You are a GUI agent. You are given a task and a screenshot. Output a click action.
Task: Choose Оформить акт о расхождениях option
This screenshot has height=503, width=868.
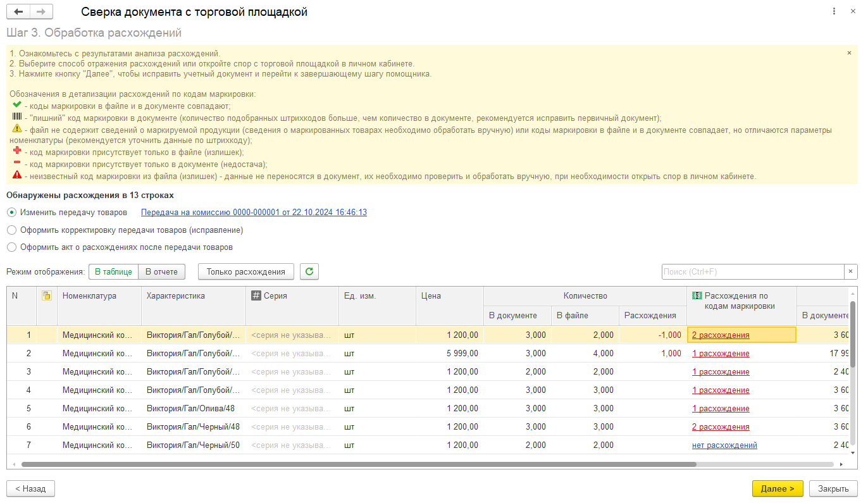(11, 247)
